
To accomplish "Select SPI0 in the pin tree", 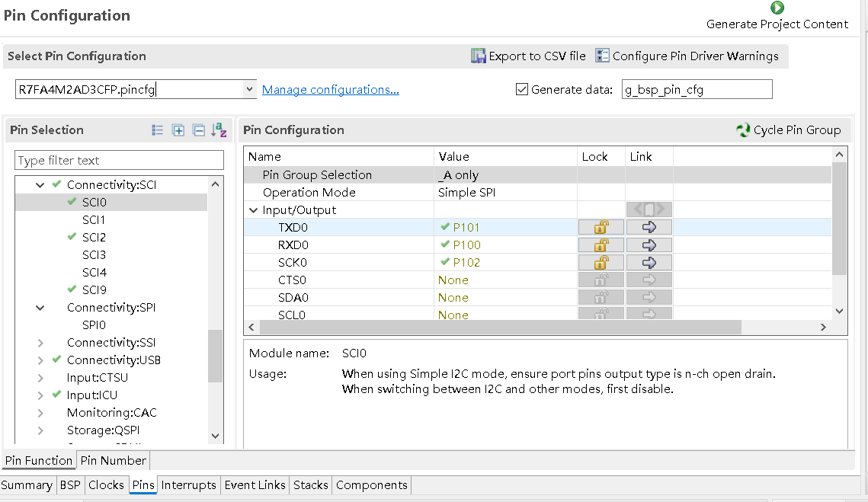I will (94, 325).
